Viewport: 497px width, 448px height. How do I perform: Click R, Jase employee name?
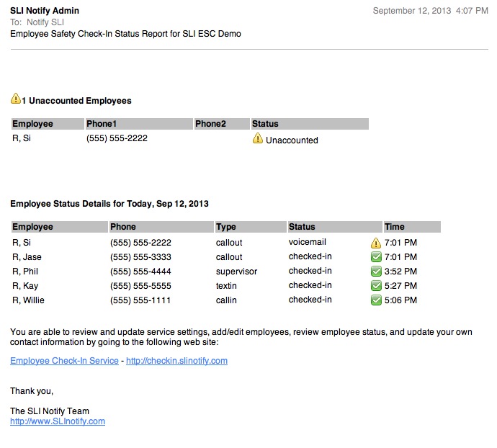point(27,257)
